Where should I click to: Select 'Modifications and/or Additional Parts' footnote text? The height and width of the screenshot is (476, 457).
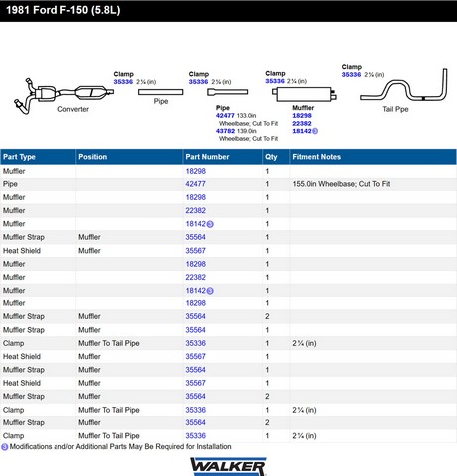coord(120,447)
